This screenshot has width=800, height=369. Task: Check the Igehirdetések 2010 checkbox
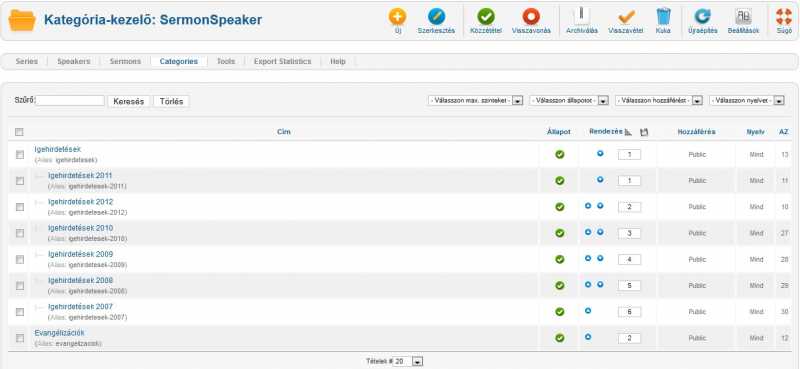coord(20,233)
